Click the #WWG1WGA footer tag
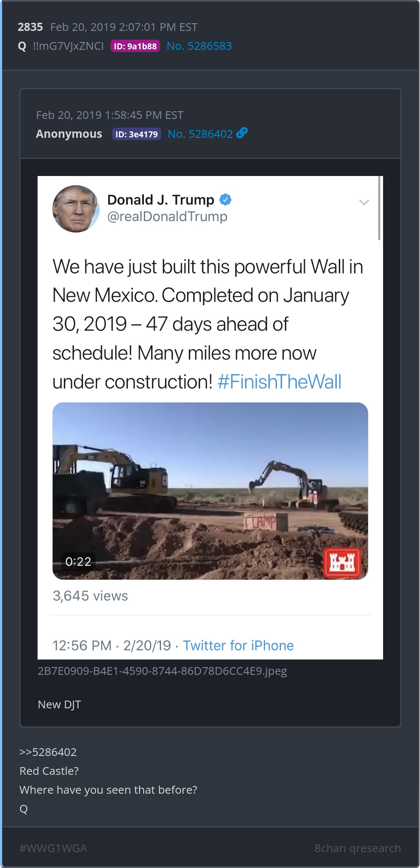The height and width of the screenshot is (868, 420). pos(53,848)
